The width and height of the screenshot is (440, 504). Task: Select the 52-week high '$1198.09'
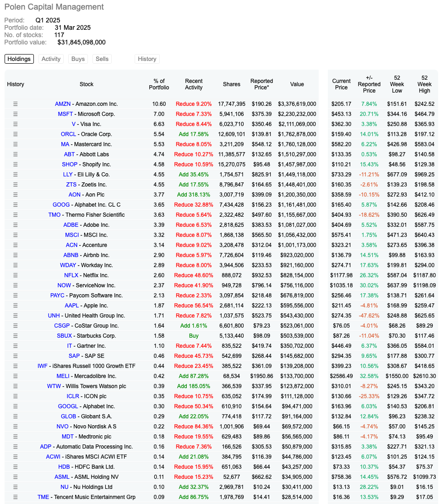click(x=424, y=285)
